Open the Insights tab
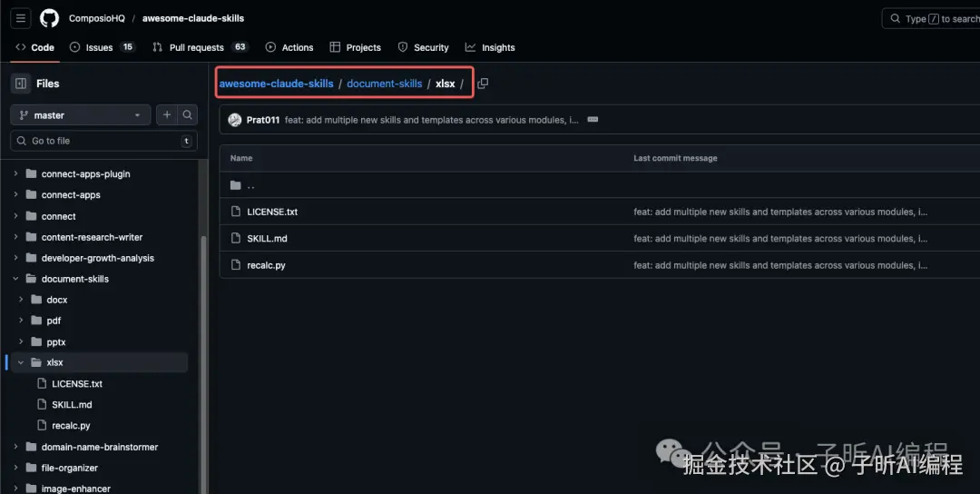 pyautogui.click(x=490, y=47)
